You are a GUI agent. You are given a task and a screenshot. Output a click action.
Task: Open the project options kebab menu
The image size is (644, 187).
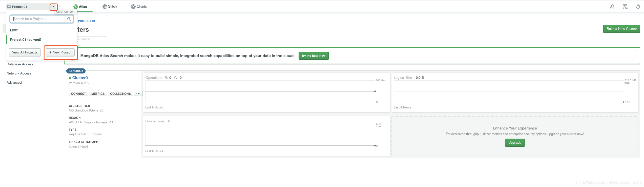[x=60, y=7]
